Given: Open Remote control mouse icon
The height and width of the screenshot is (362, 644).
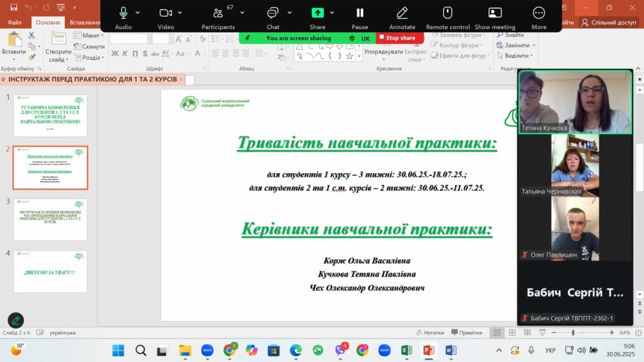Looking at the screenshot, I should pos(448,13).
